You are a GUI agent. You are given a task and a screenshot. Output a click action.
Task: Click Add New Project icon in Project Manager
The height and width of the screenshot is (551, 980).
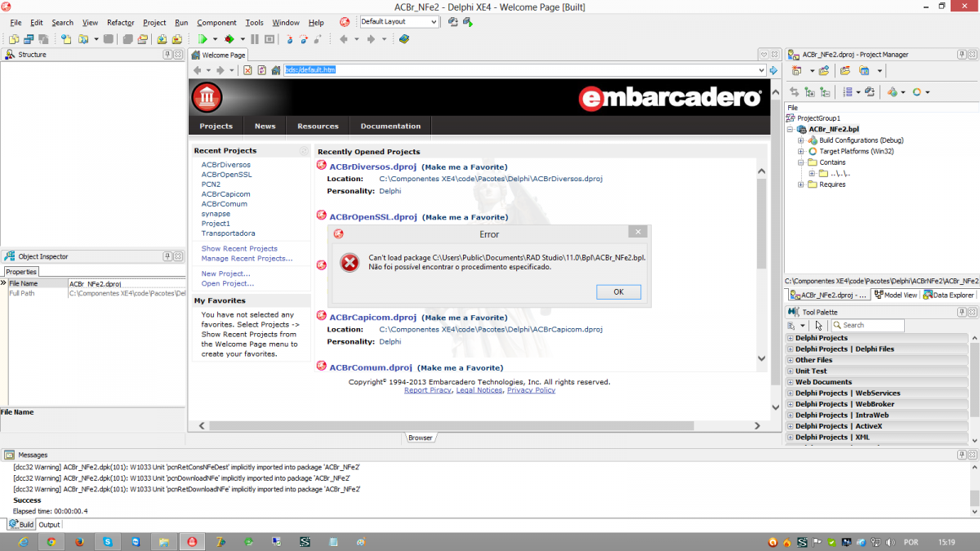[x=797, y=71]
